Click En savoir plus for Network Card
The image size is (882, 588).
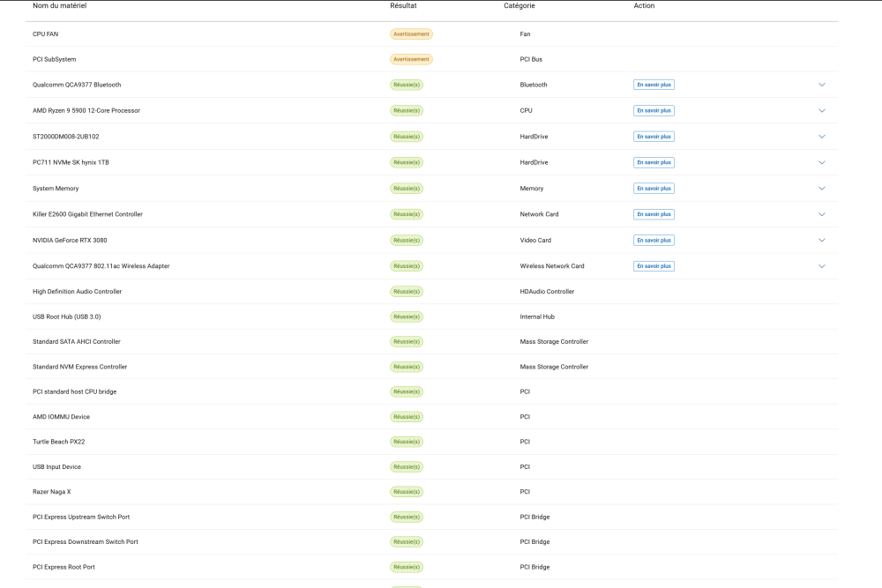654,214
